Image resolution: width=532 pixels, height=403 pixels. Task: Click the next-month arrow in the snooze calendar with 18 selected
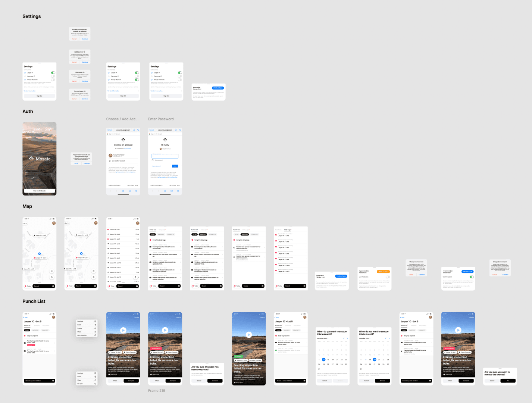click(x=347, y=338)
